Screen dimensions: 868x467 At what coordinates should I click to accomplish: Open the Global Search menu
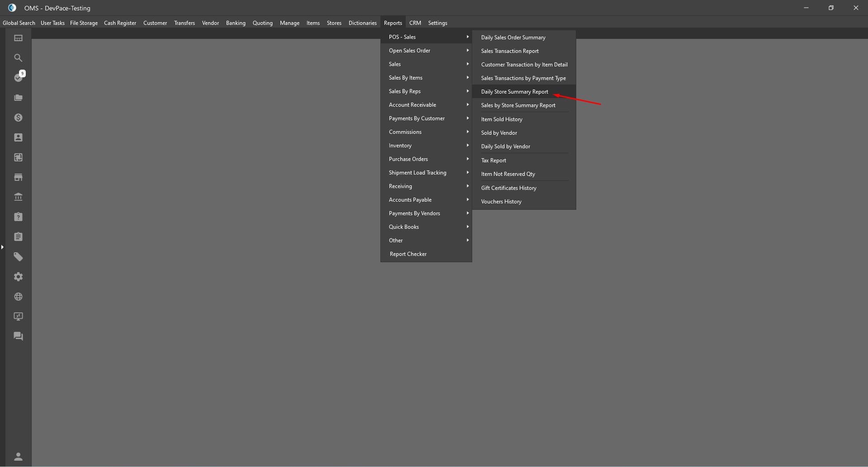click(19, 23)
